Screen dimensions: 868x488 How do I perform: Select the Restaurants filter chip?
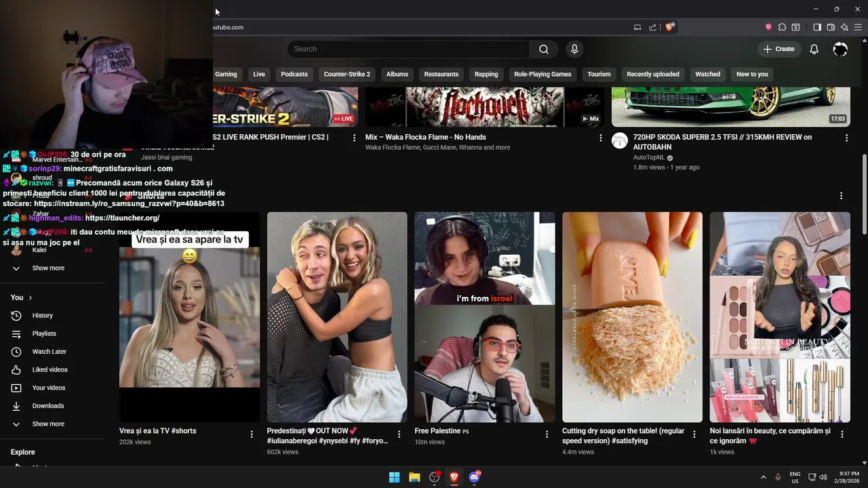tap(441, 74)
